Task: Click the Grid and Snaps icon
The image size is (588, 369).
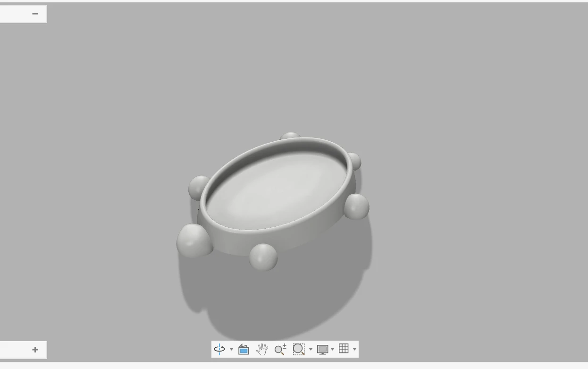Action: click(x=344, y=349)
